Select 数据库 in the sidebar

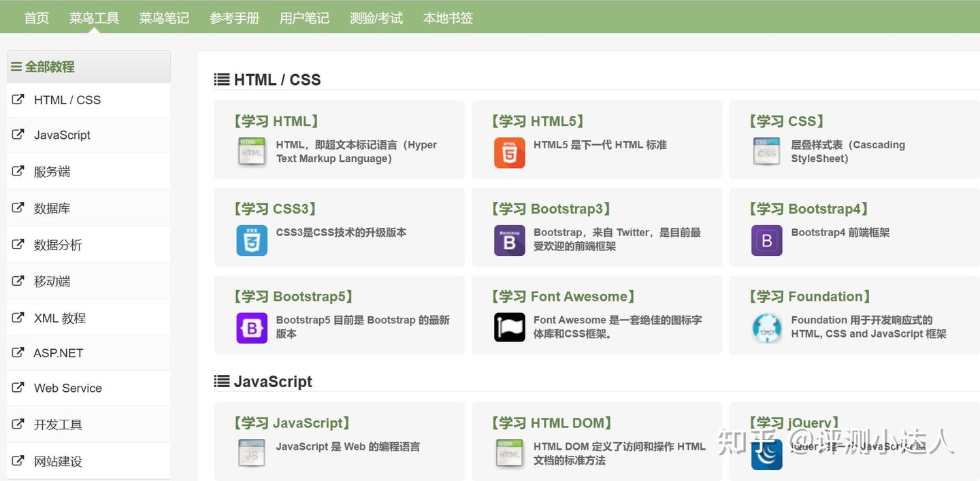(52, 208)
